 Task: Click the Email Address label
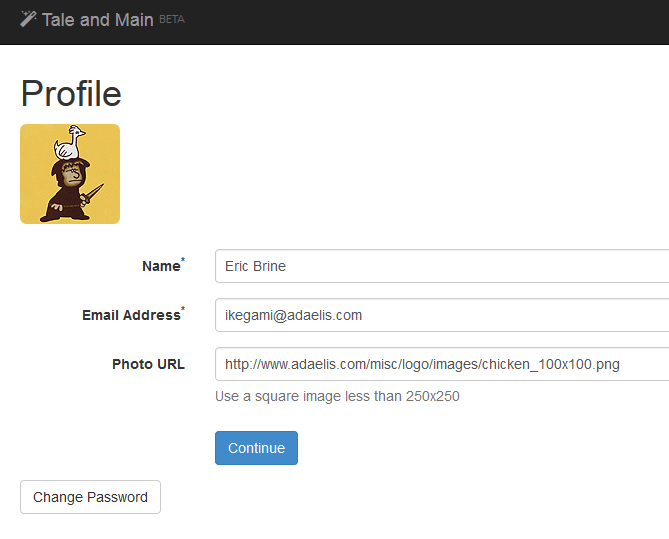click(x=130, y=315)
